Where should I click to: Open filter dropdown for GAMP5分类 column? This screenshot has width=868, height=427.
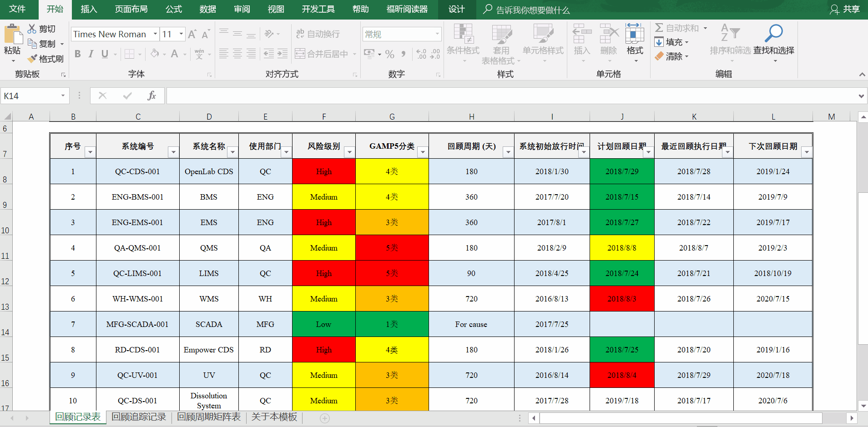coord(423,152)
